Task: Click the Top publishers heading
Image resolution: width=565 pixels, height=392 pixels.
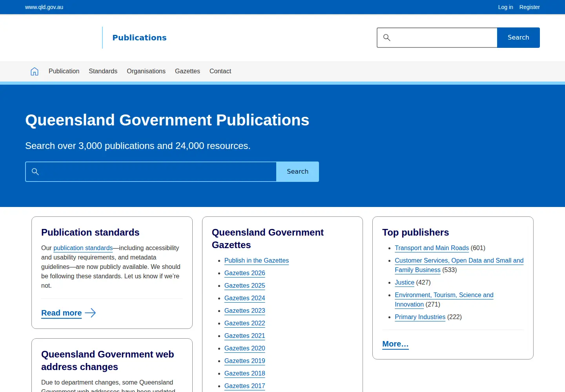Action: pos(416,232)
